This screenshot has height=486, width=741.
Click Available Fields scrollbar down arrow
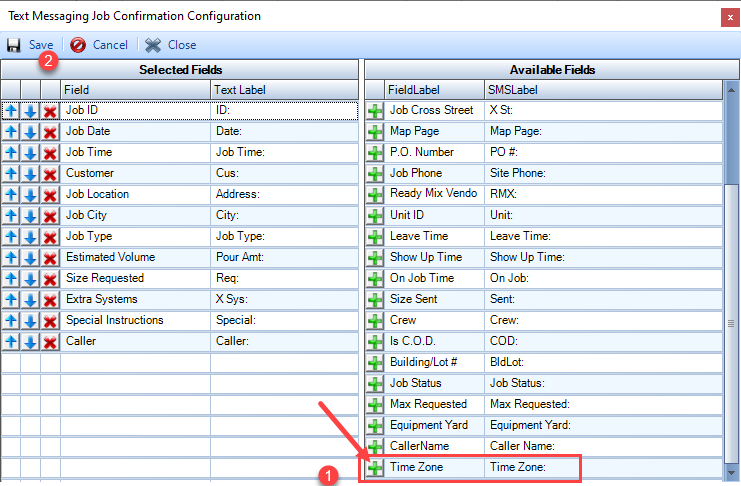tap(731, 472)
